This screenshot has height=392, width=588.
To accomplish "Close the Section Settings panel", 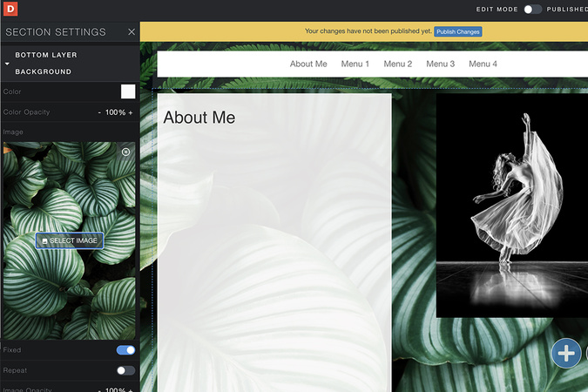I will (132, 32).
